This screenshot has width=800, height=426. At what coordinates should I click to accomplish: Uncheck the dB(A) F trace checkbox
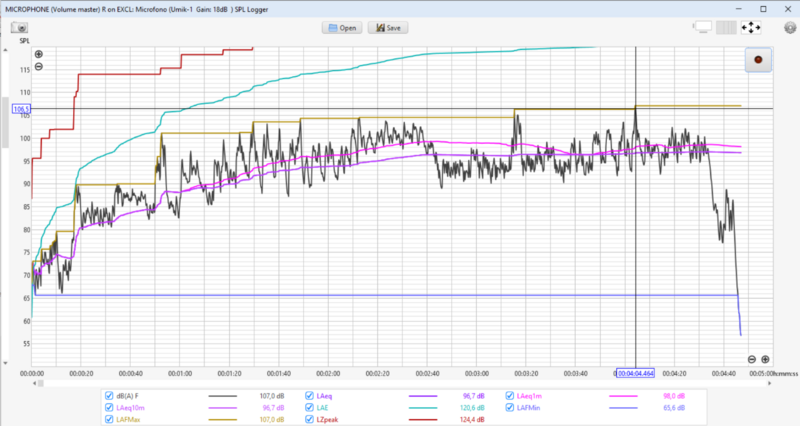108,395
